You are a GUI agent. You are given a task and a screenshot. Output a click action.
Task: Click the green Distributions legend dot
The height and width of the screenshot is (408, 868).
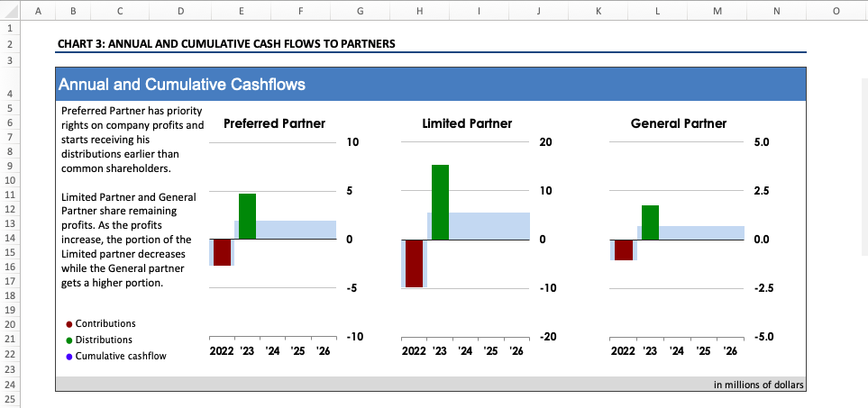[69, 340]
